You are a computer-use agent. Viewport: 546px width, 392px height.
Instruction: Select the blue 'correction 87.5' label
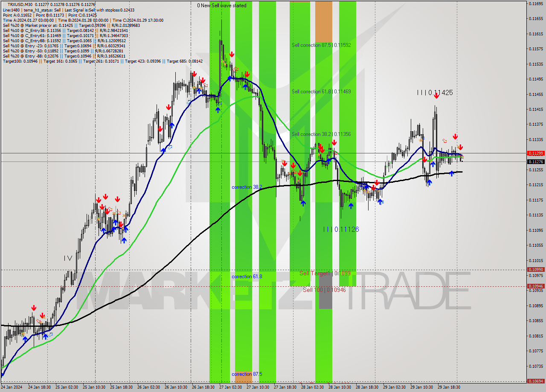(247, 374)
